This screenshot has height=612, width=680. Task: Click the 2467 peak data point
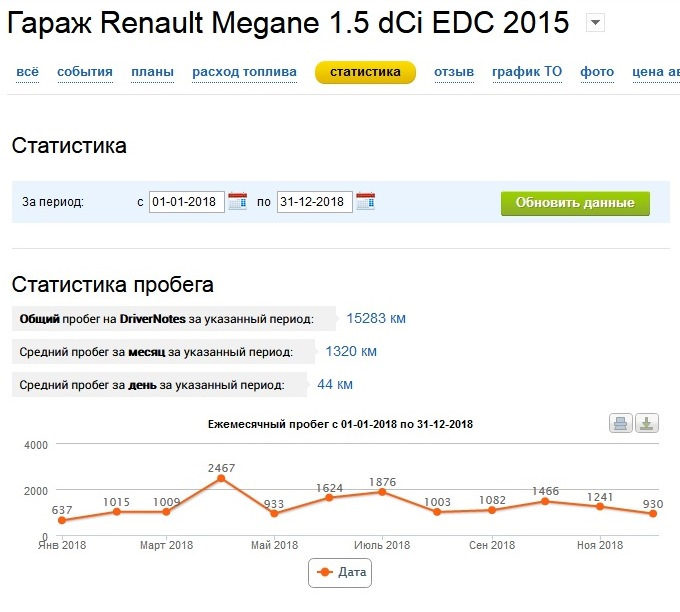[221, 478]
